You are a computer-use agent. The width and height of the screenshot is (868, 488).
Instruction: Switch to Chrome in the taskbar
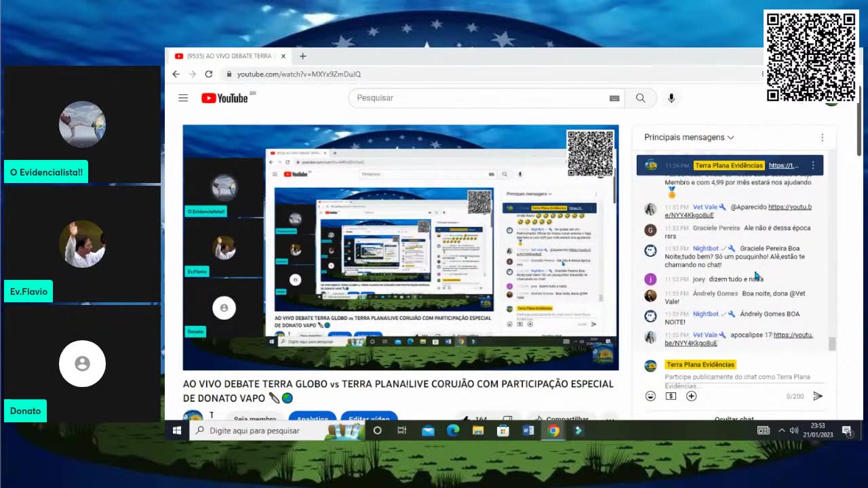(x=554, y=430)
